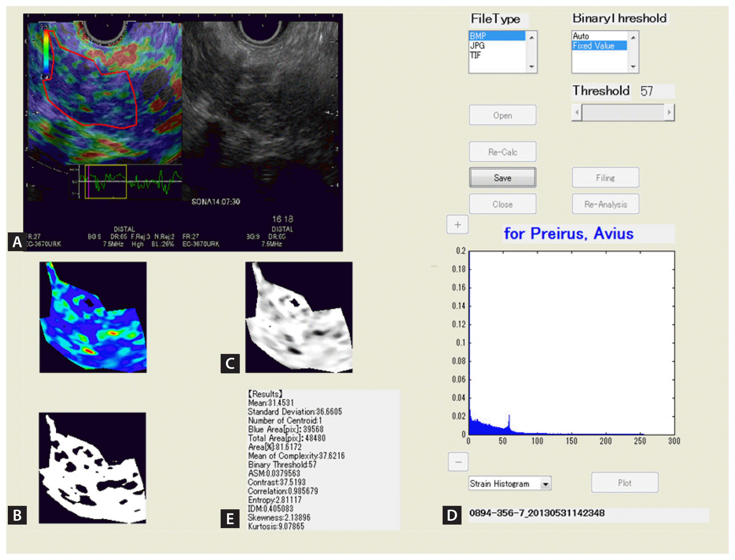Click the Re-Analysis button
The image size is (735, 560).
tap(606, 204)
